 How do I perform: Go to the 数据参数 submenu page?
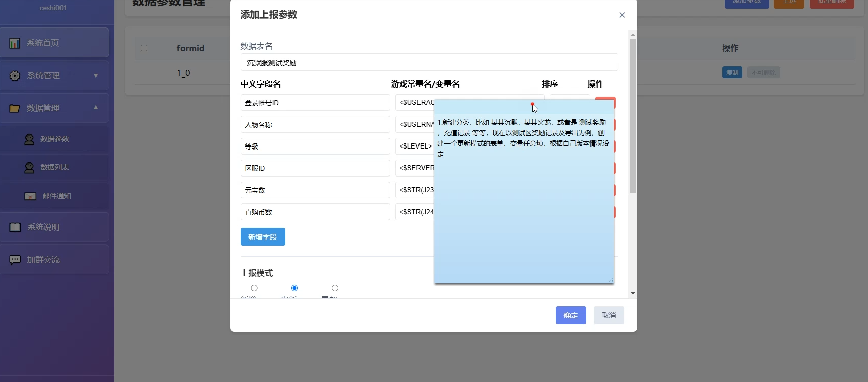[54, 139]
